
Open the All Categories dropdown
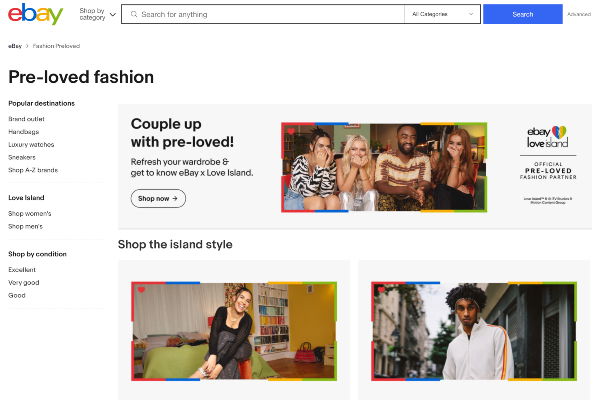[442, 14]
